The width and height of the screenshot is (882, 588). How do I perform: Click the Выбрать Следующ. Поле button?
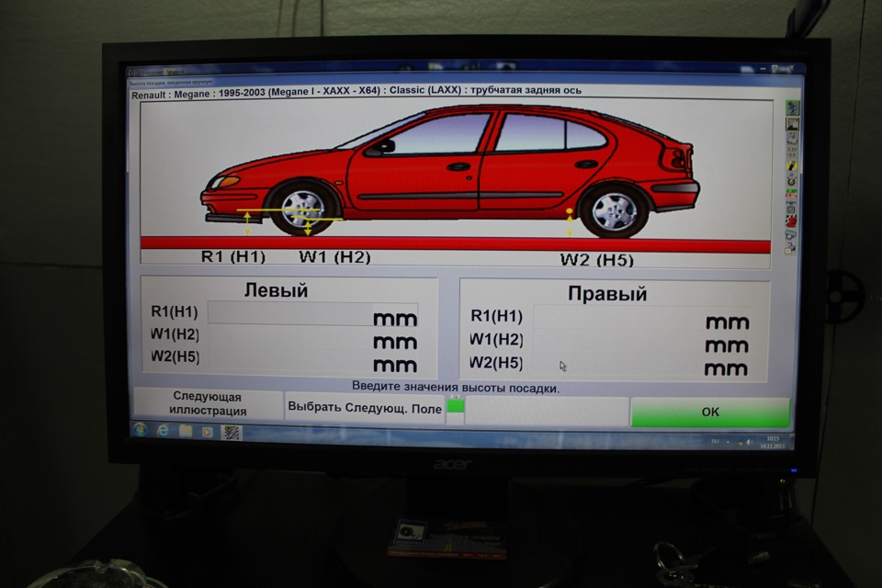(x=365, y=407)
